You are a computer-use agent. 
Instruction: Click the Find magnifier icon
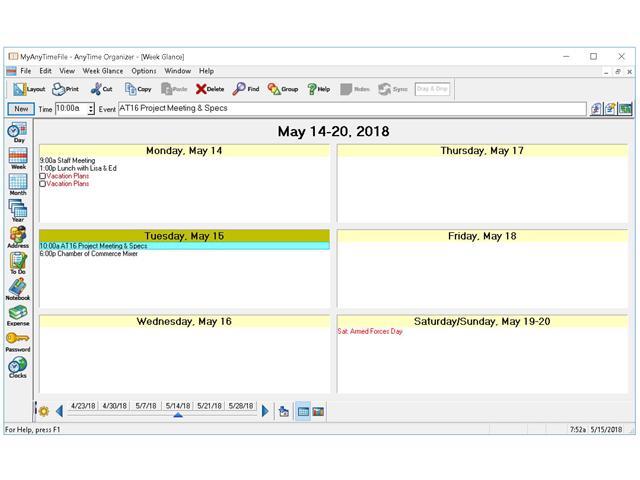point(246,89)
